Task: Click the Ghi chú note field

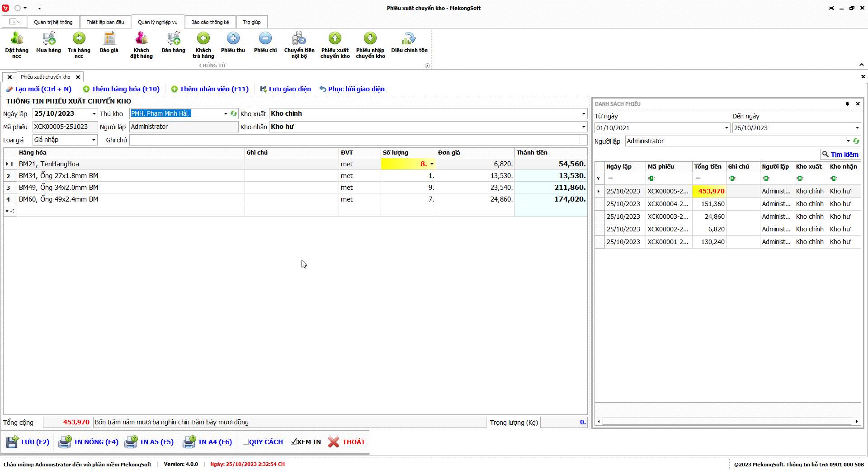Action: (x=357, y=140)
